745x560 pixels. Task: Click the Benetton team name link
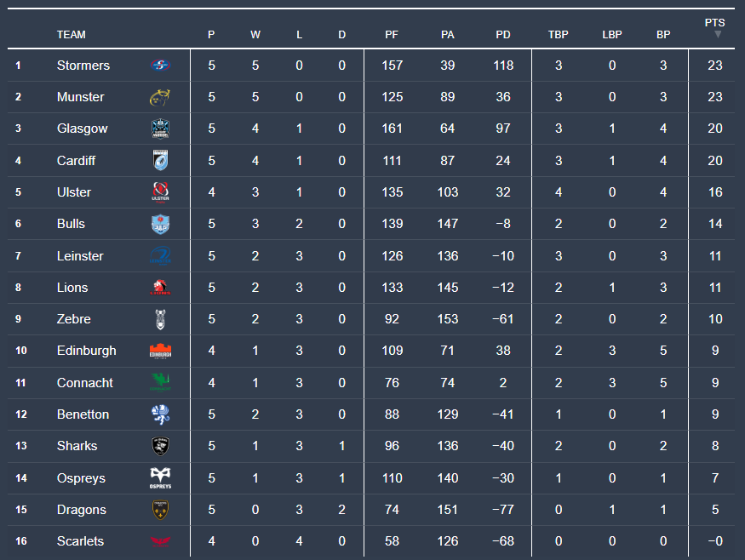pyautogui.click(x=83, y=414)
